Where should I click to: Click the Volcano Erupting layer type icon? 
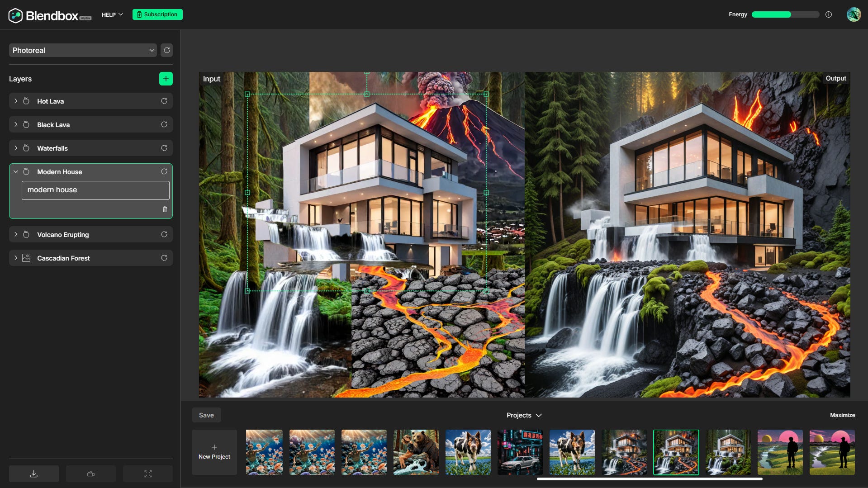click(x=26, y=234)
